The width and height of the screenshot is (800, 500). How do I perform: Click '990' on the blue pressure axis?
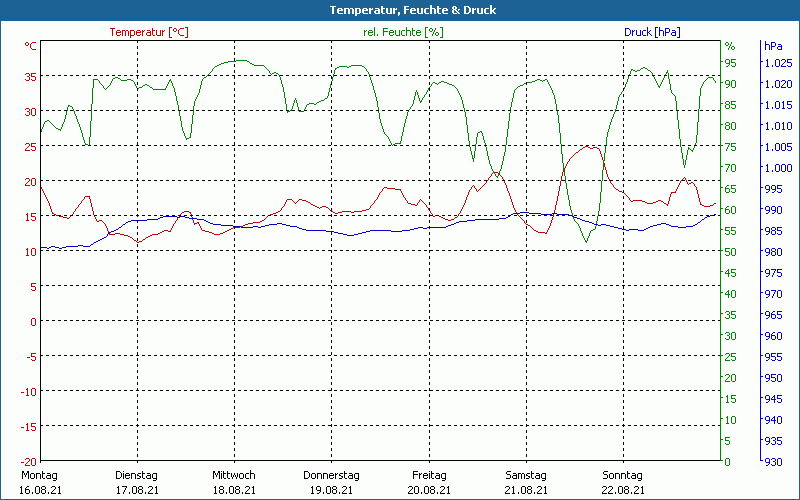(x=773, y=210)
